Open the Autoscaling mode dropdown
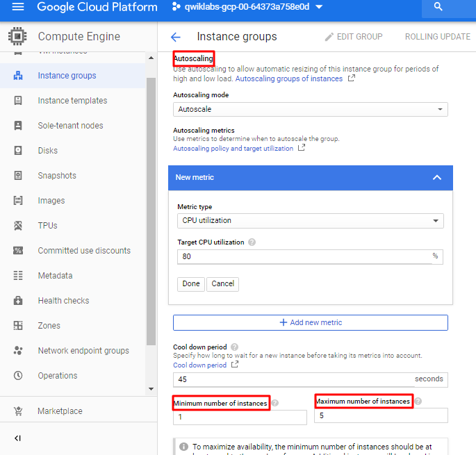The width and height of the screenshot is (476, 455). (x=310, y=109)
